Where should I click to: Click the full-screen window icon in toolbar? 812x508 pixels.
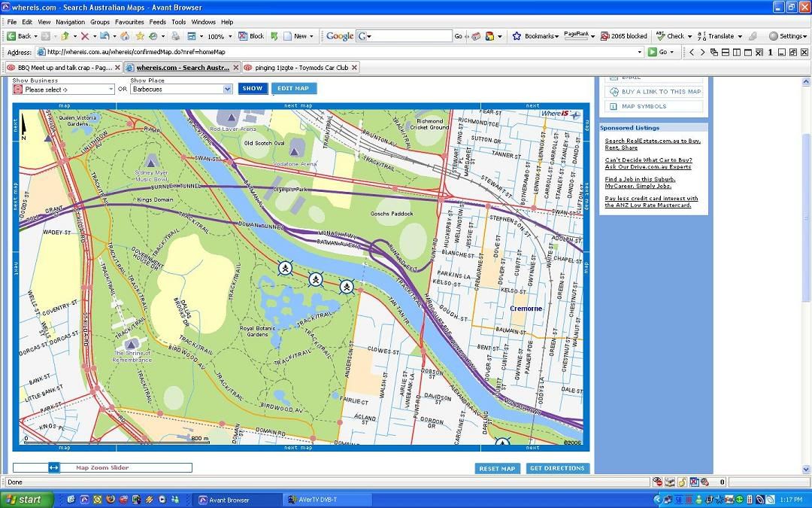click(192, 36)
